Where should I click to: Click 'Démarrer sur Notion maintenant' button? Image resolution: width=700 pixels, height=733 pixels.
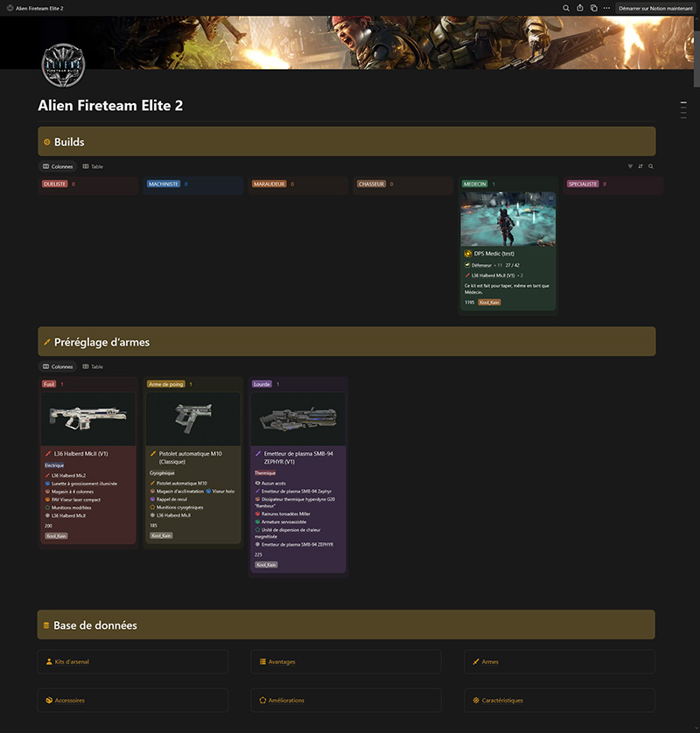(655, 8)
